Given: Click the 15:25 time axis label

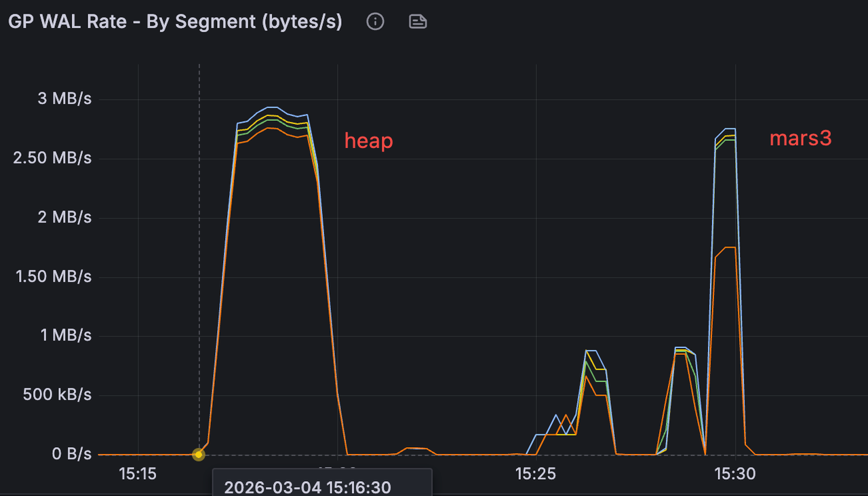Looking at the screenshot, I should [x=535, y=474].
